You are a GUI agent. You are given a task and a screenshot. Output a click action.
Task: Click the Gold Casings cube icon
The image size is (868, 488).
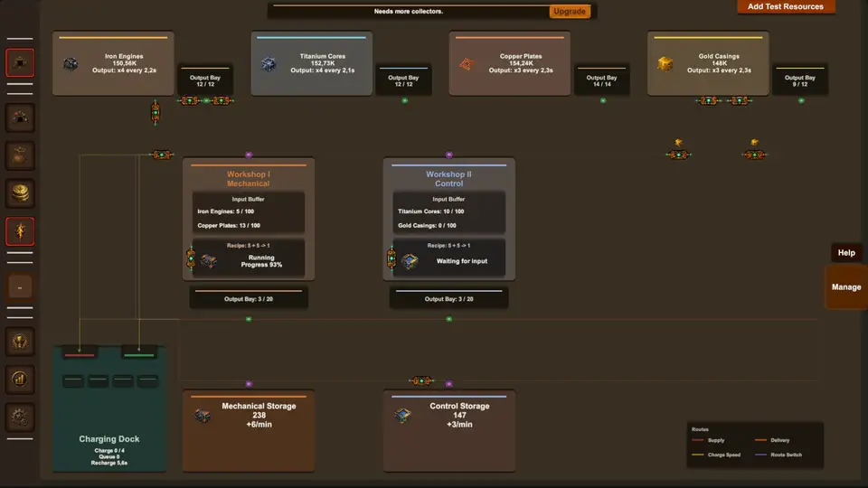coord(665,64)
